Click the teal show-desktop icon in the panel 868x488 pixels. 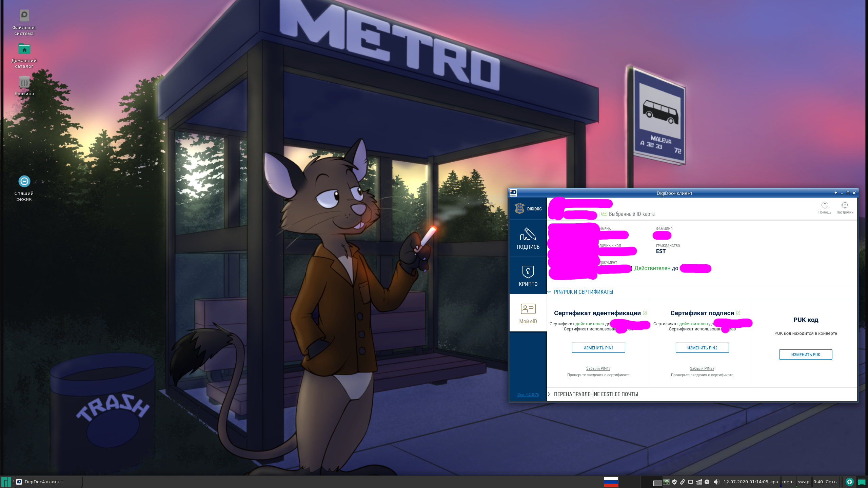tap(862, 482)
